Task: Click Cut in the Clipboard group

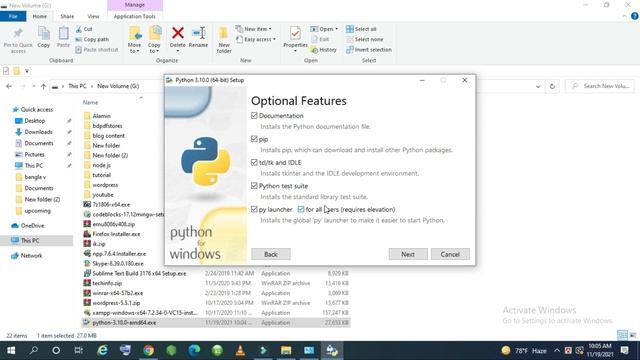Action: click(x=84, y=29)
